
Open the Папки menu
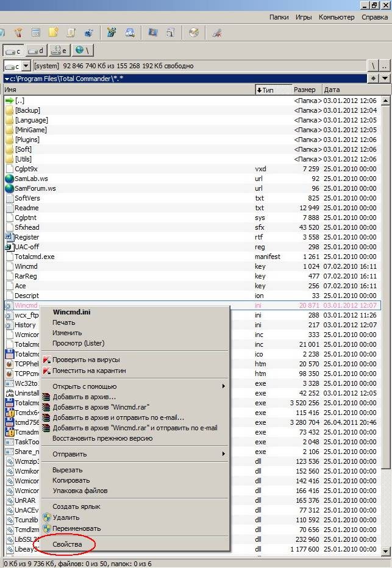pyautogui.click(x=279, y=17)
